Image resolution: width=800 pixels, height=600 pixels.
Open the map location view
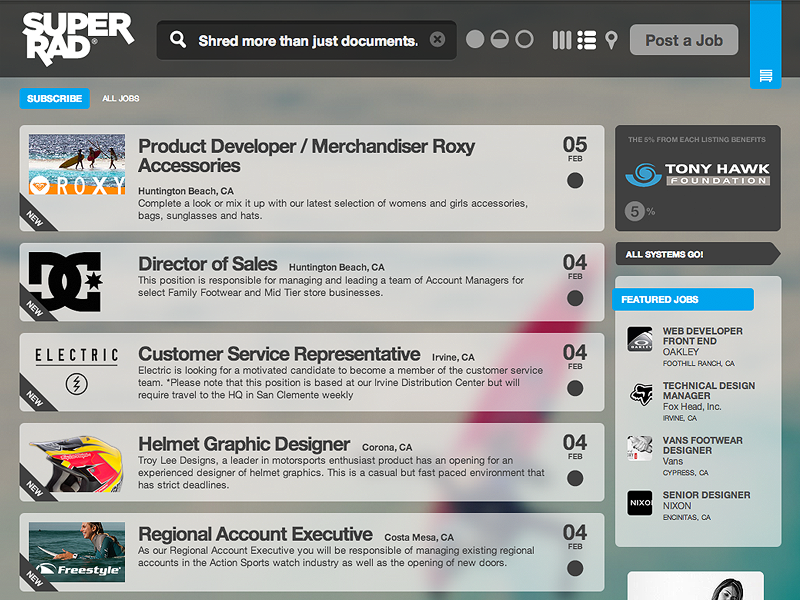(x=611, y=41)
